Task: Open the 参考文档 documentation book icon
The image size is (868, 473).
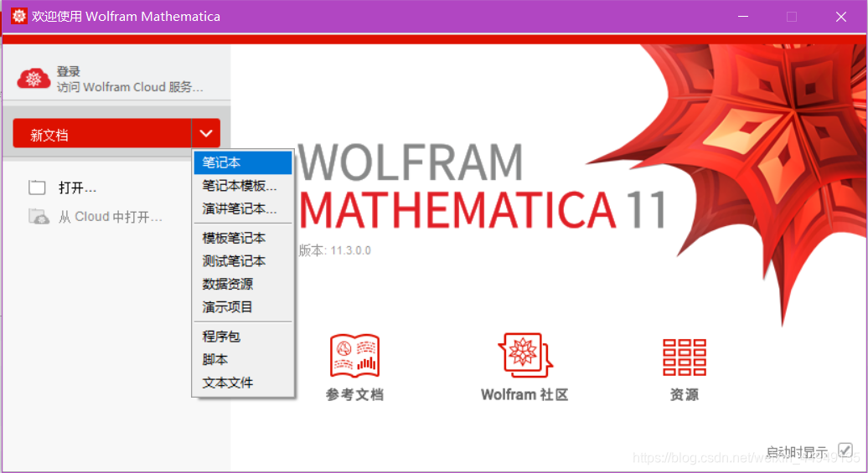Action: (355, 355)
